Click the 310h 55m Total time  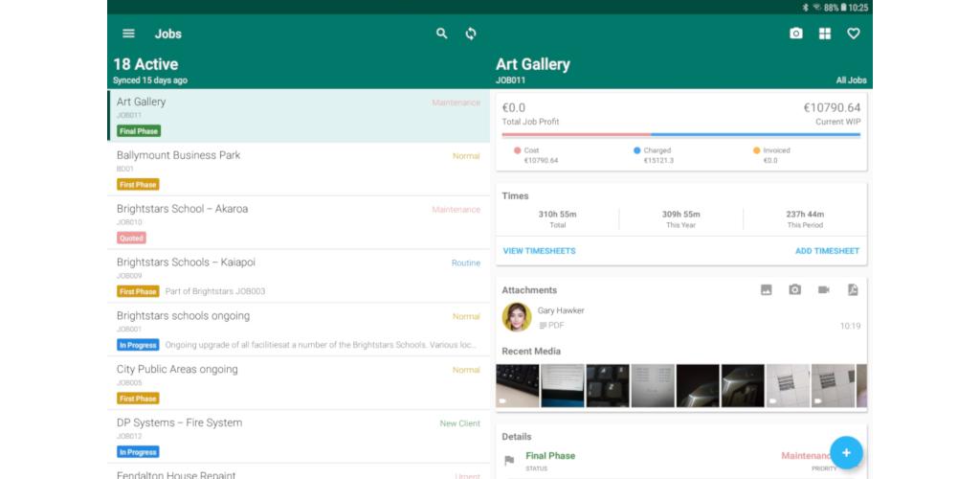(558, 215)
